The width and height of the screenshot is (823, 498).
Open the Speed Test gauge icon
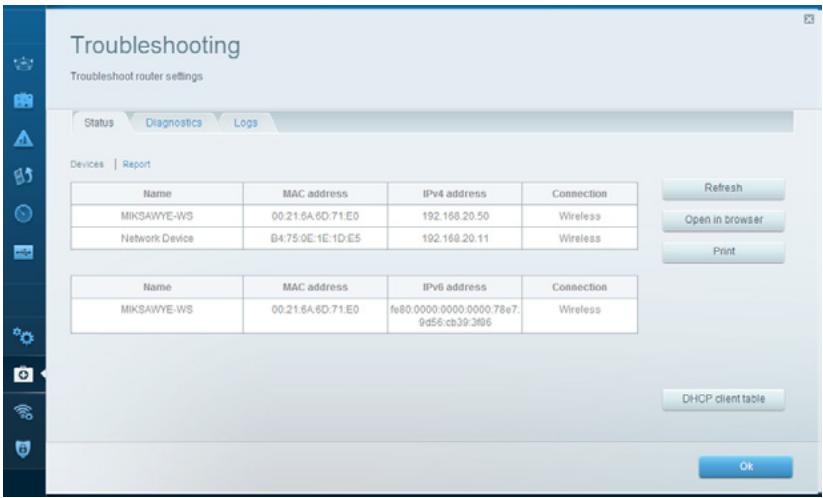coord(24,214)
